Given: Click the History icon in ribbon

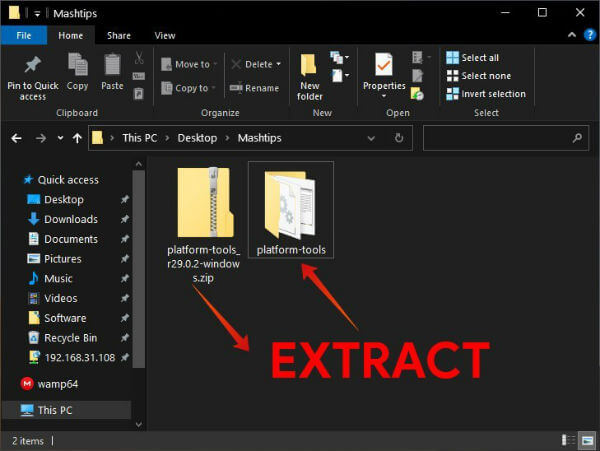Looking at the screenshot, I should click(417, 94).
